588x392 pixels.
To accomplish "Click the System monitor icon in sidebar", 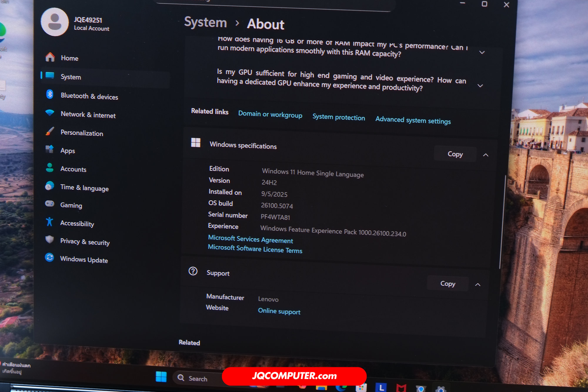I will (x=50, y=75).
